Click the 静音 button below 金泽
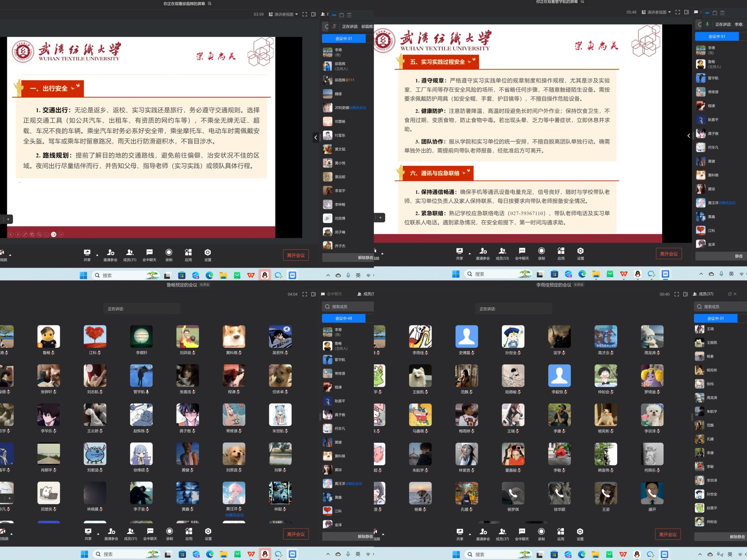Viewport: 747px width, 560px height. tap(739, 256)
